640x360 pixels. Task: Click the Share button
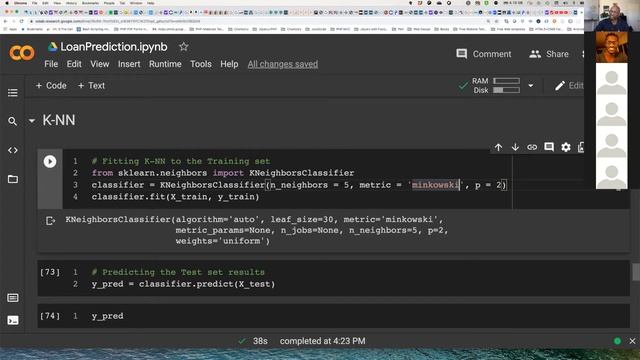tap(549, 54)
